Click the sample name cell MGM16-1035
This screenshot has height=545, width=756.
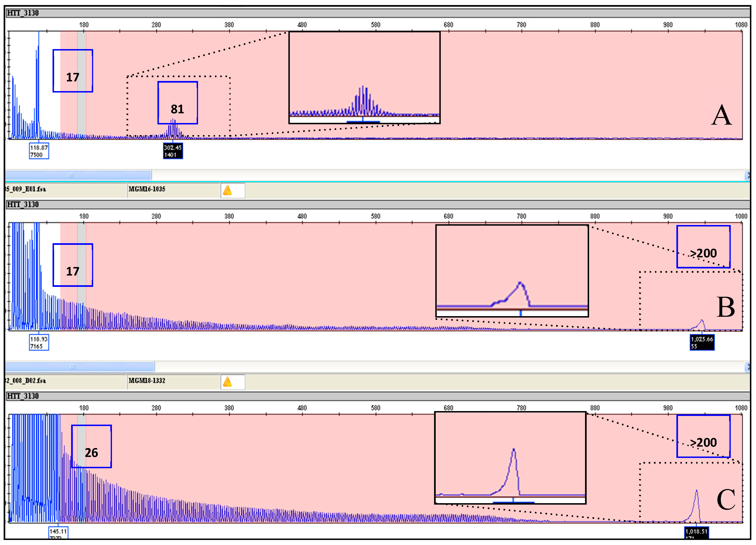click(147, 189)
